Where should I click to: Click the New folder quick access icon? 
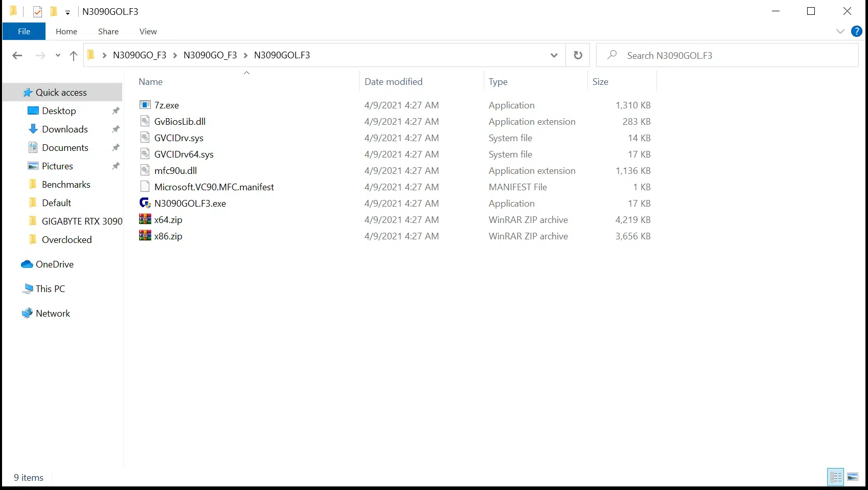tap(54, 11)
